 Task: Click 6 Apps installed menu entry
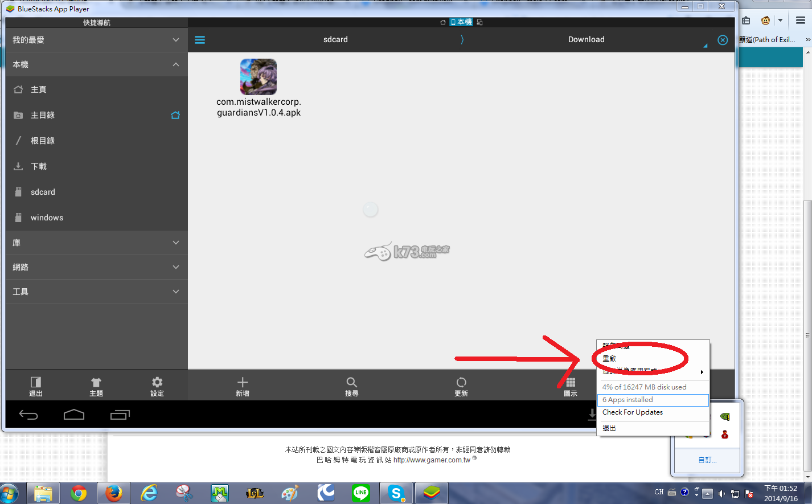pyautogui.click(x=653, y=400)
